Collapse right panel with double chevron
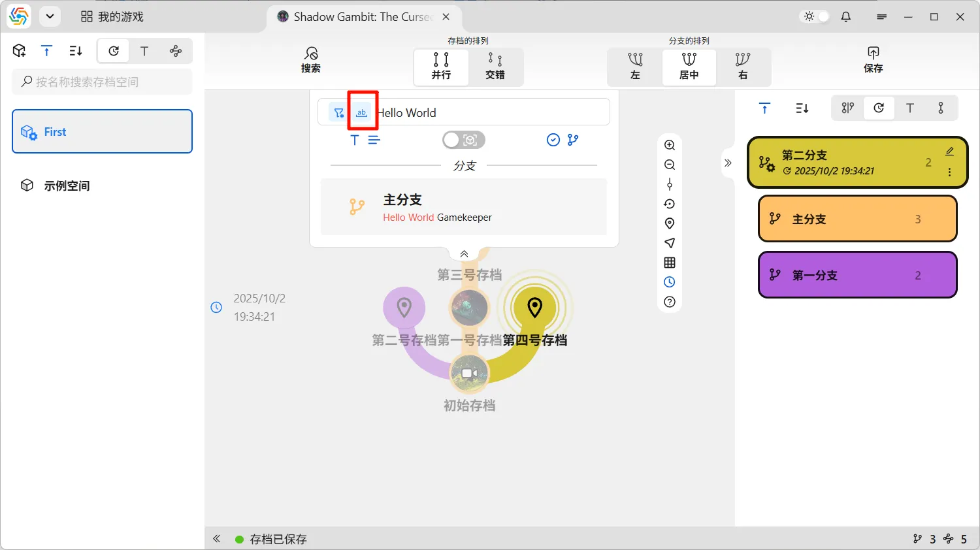 coord(728,163)
